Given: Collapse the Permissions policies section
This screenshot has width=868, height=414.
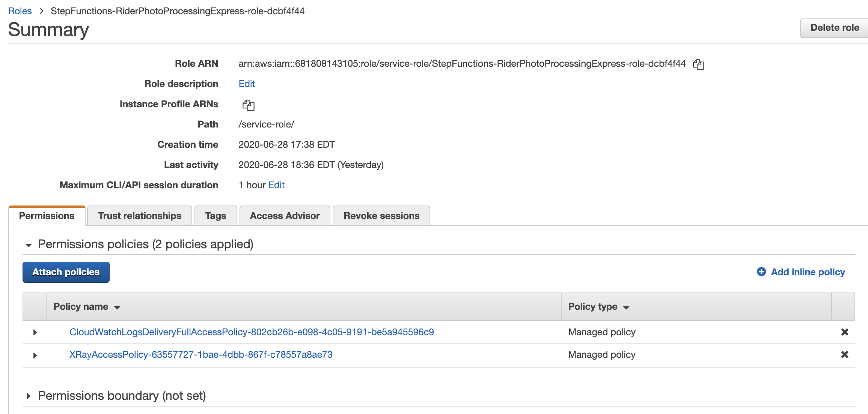Looking at the screenshot, I should tap(29, 245).
